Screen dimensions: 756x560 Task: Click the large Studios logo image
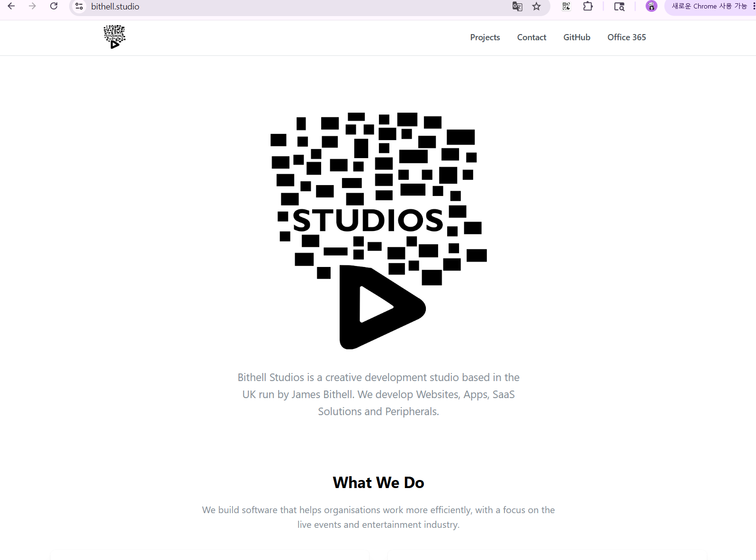378,231
